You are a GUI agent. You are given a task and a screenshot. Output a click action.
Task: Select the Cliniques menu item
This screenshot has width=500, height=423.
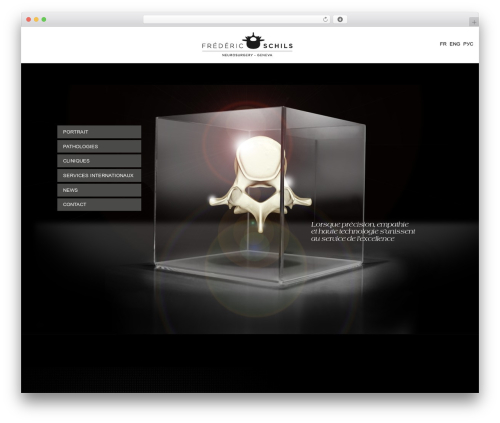[99, 161]
